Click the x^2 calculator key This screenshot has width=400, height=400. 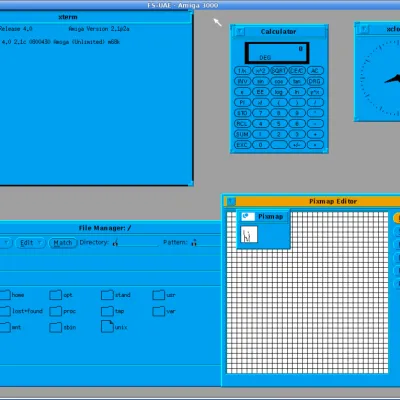click(260, 71)
